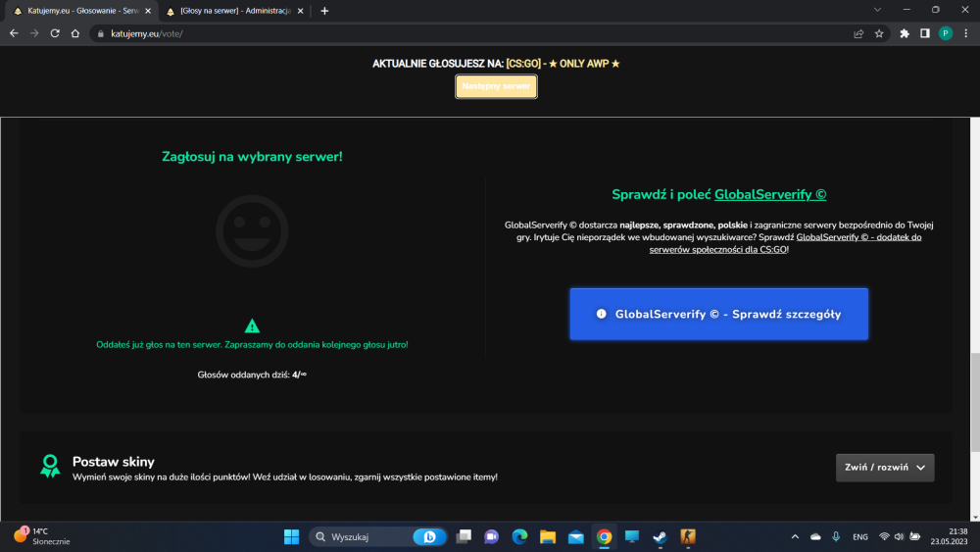The width and height of the screenshot is (980, 552).
Task: Open the browser home page icon
Action: tap(75, 33)
